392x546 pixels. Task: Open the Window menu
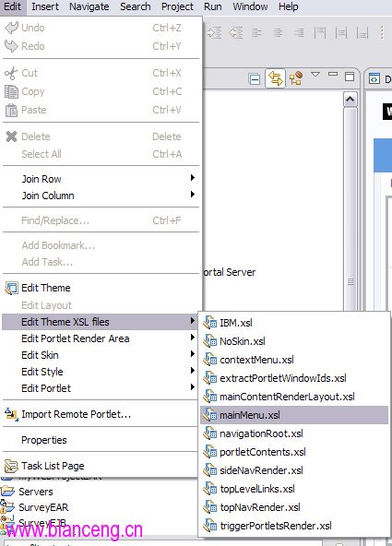click(x=250, y=6)
